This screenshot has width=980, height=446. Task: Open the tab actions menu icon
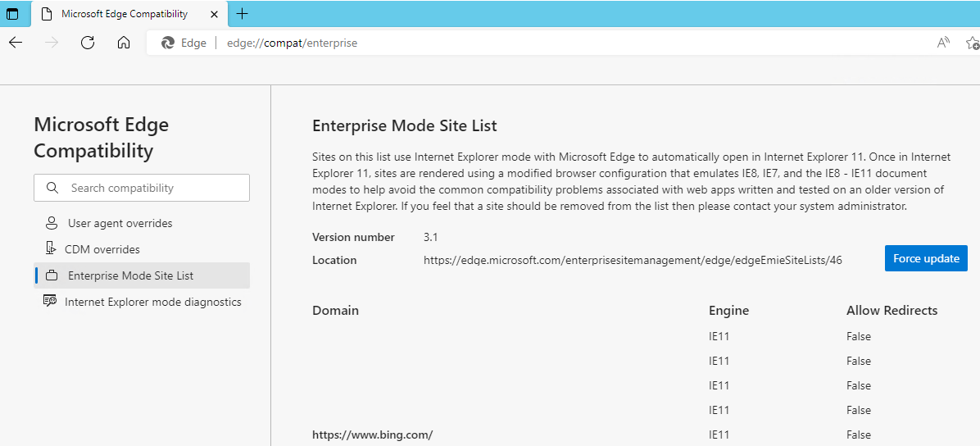[12, 14]
